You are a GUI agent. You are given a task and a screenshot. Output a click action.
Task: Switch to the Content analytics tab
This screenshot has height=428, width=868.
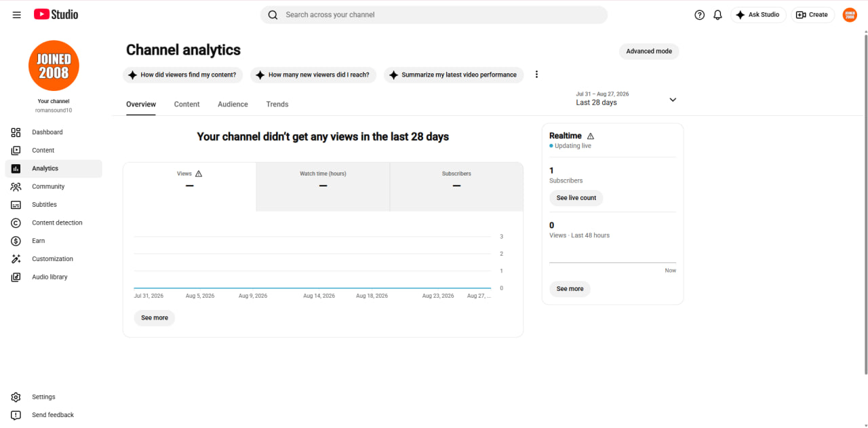(186, 104)
